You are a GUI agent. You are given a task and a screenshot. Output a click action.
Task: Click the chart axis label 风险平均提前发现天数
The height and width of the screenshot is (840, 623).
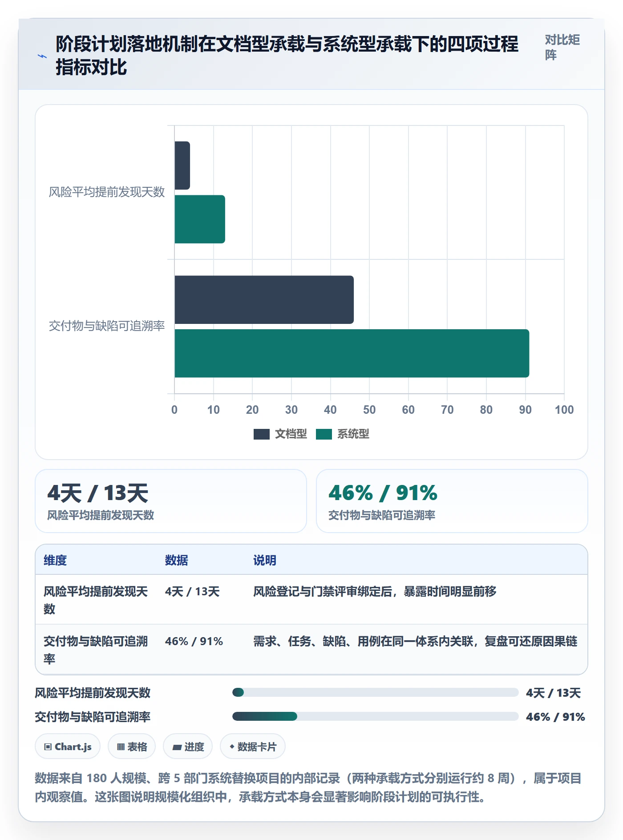pyautogui.click(x=107, y=192)
